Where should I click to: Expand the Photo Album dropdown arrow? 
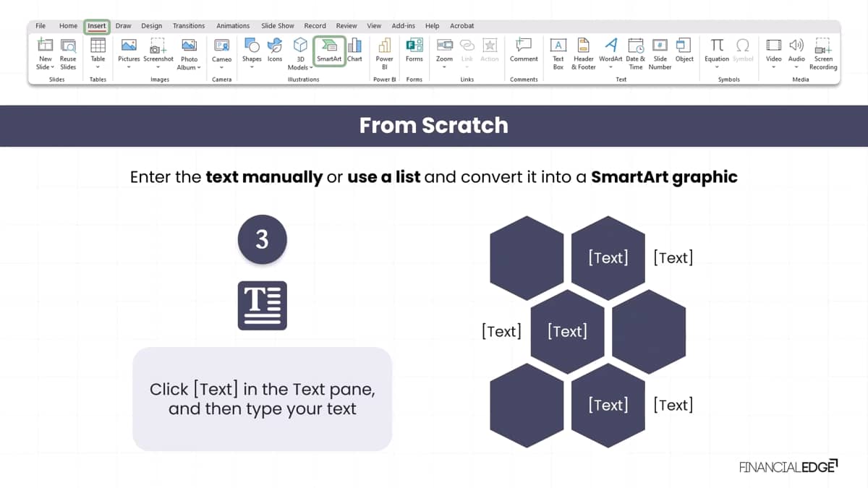coord(199,68)
